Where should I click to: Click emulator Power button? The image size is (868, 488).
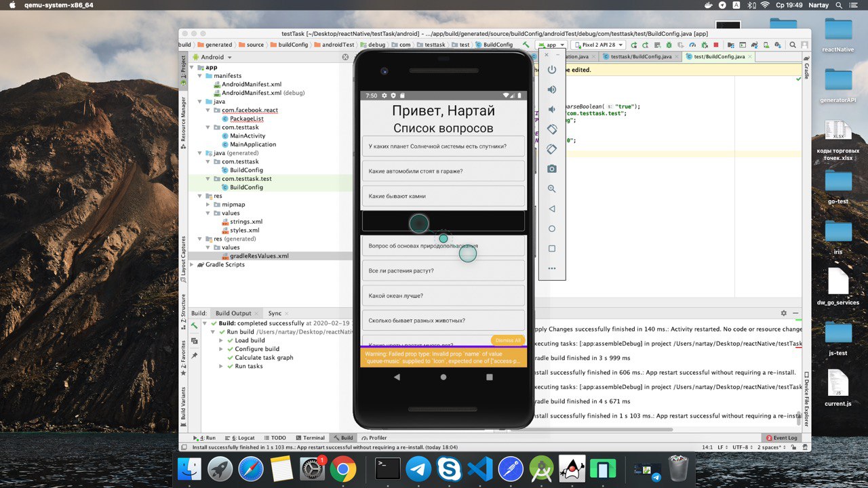click(552, 70)
